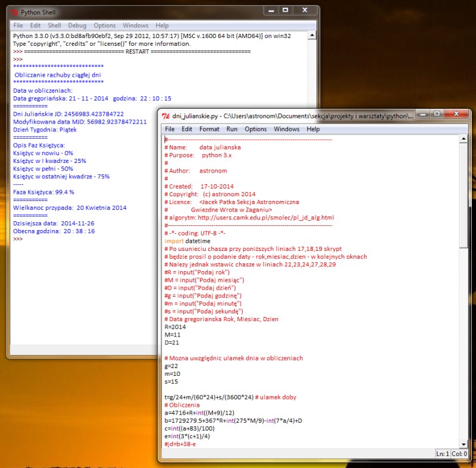Click the editor scrollbar up arrow
Image resolution: width=476 pixels, height=468 pixels.
pyautogui.click(x=464, y=140)
